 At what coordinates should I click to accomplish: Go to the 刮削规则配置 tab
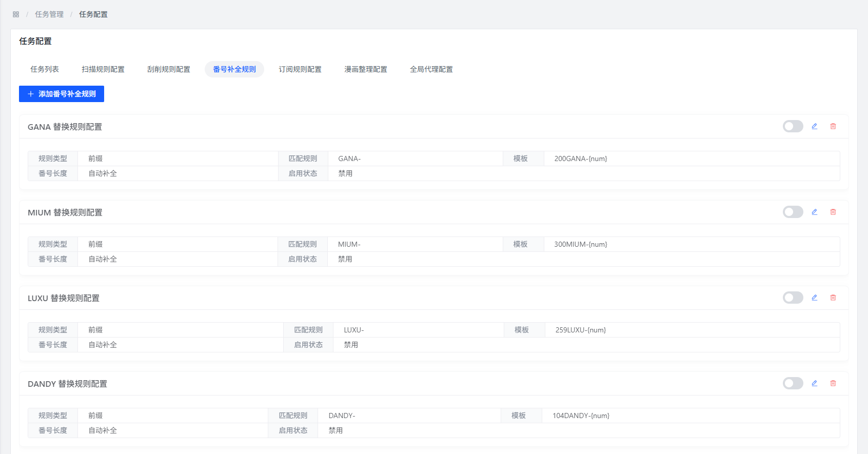[x=169, y=69]
